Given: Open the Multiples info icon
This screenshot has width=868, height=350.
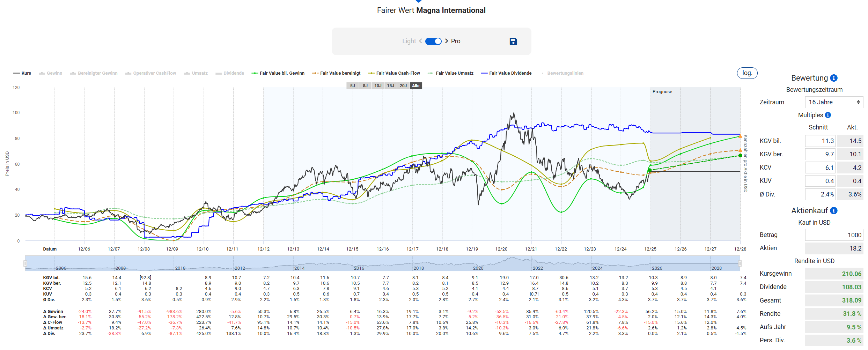Looking at the screenshot, I should (828, 115).
